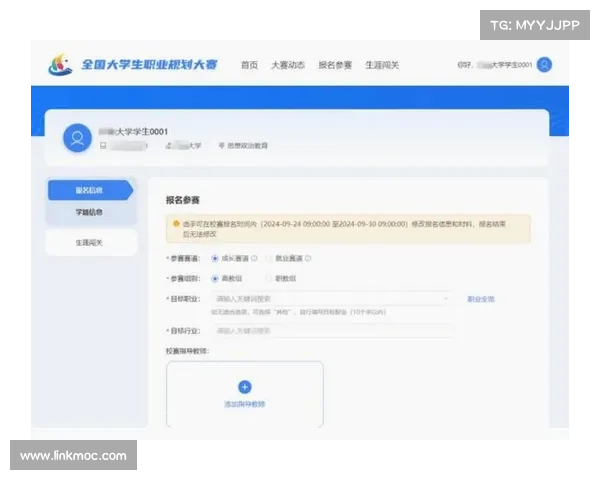Click the plus icon to add instructor
This screenshot has height=480, width=600.
point(245,387)
